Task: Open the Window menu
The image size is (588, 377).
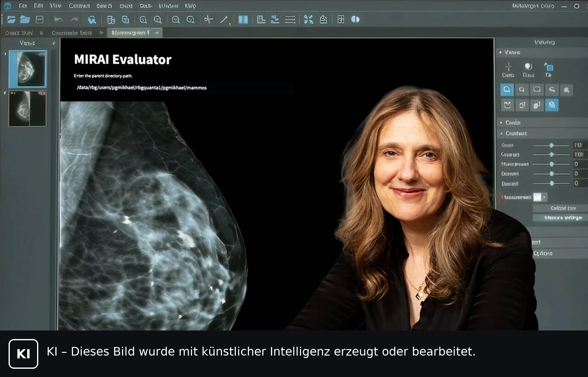Action: tap(168, 6)
